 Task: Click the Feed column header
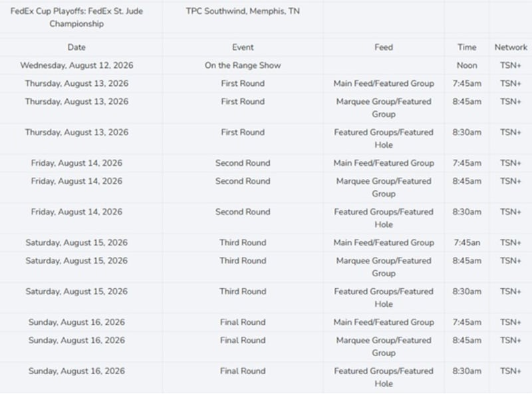point(384,47)
